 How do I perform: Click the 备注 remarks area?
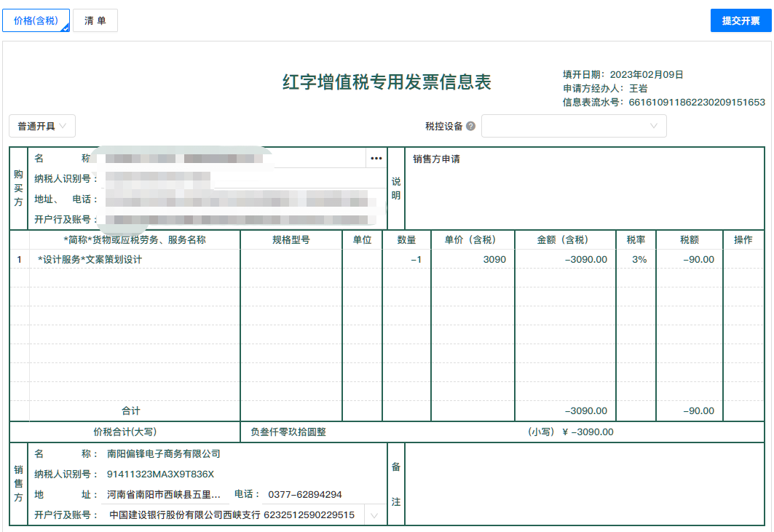click(585, 484)
